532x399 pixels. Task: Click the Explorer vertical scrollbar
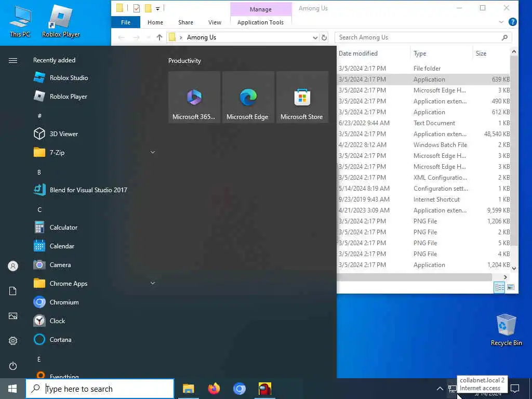pyautogui.click(x=514, y=151)
